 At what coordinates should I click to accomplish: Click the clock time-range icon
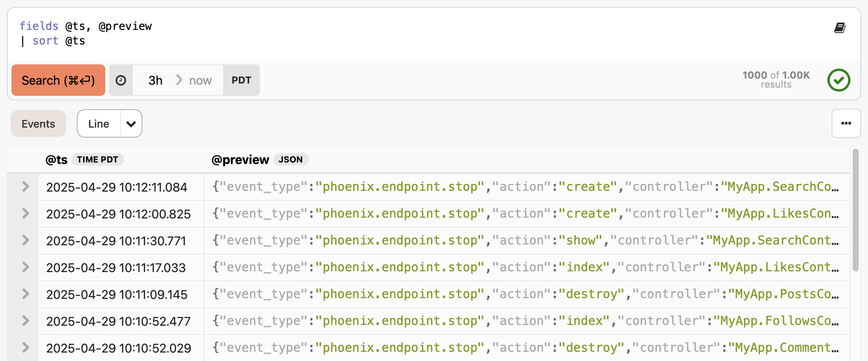tap(121, 80)
